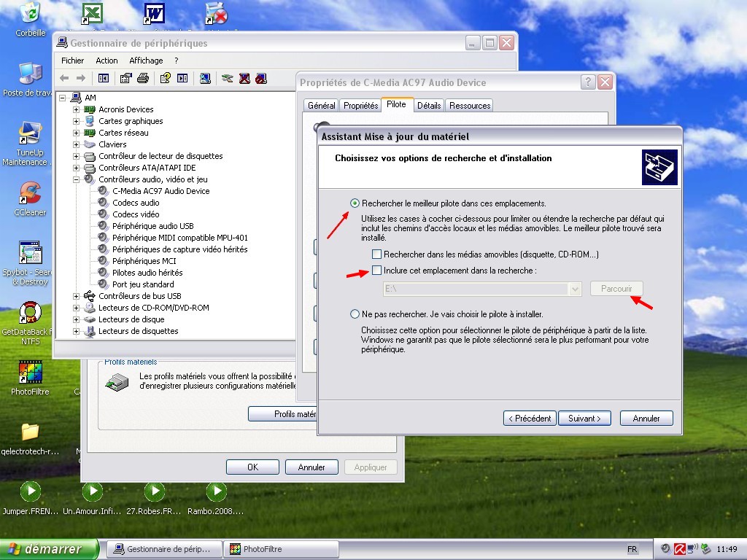Open the Affichage menu
This screenshot has height=560, width=747.
click(146, 61)
